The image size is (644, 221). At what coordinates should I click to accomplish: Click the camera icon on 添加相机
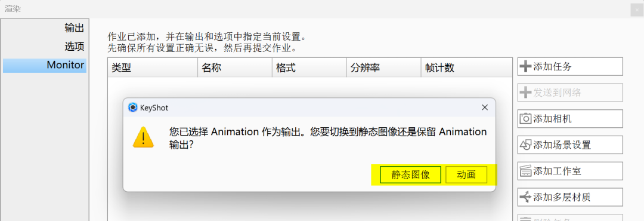[x=525, y=119]
